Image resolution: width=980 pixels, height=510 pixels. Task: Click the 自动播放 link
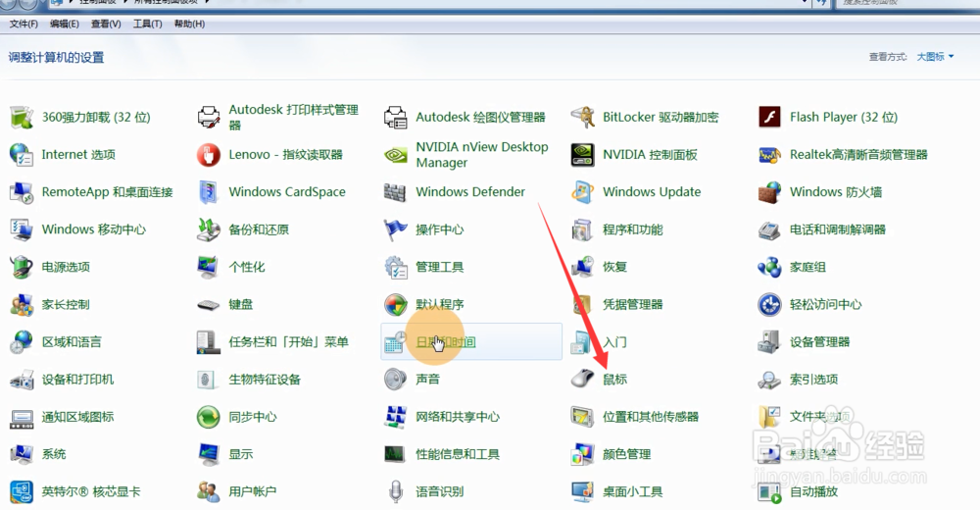(x=813, y=491)
